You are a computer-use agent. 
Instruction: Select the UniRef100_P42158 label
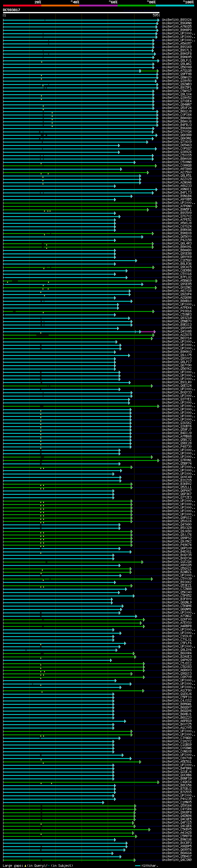[x=177, y=240]
